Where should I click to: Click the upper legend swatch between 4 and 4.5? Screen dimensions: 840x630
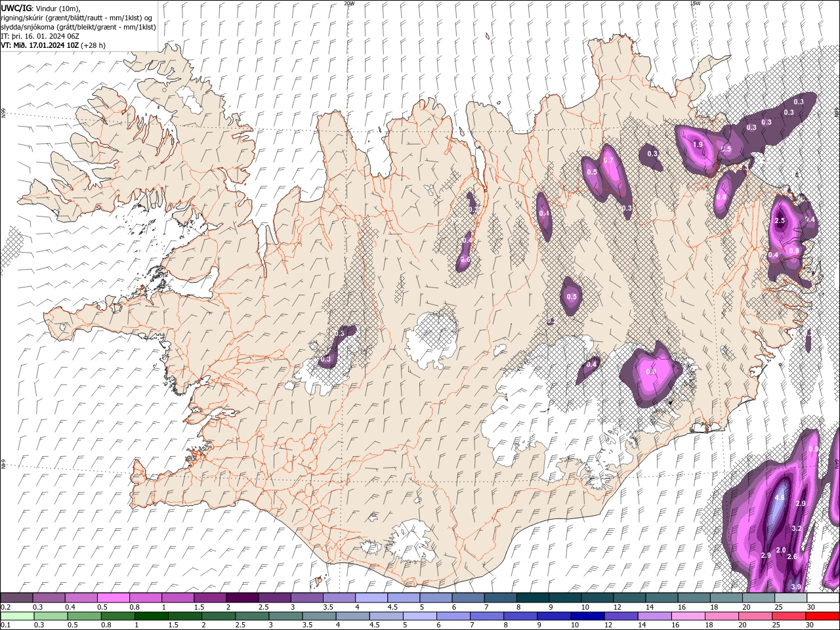(371, 598)
